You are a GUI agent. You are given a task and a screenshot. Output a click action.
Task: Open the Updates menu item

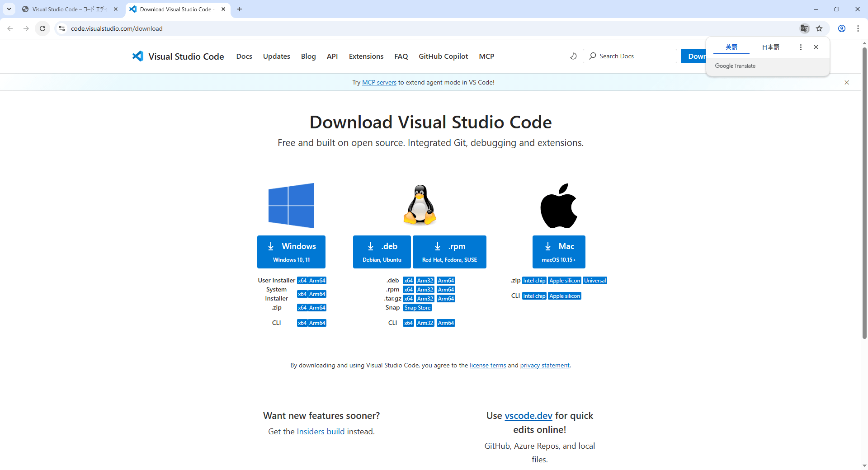[x=277, y=56]
